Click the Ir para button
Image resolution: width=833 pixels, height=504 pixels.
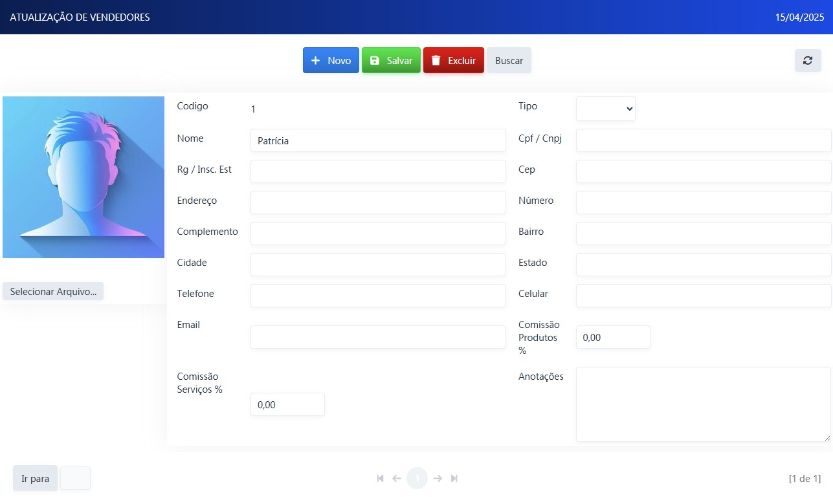coord(35,479)
